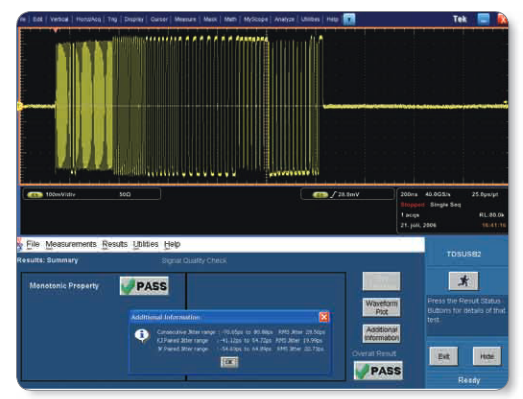Click the JK Paired Jitter range line
The width and height of the screenshot is (523, 399).
[240, 349]
